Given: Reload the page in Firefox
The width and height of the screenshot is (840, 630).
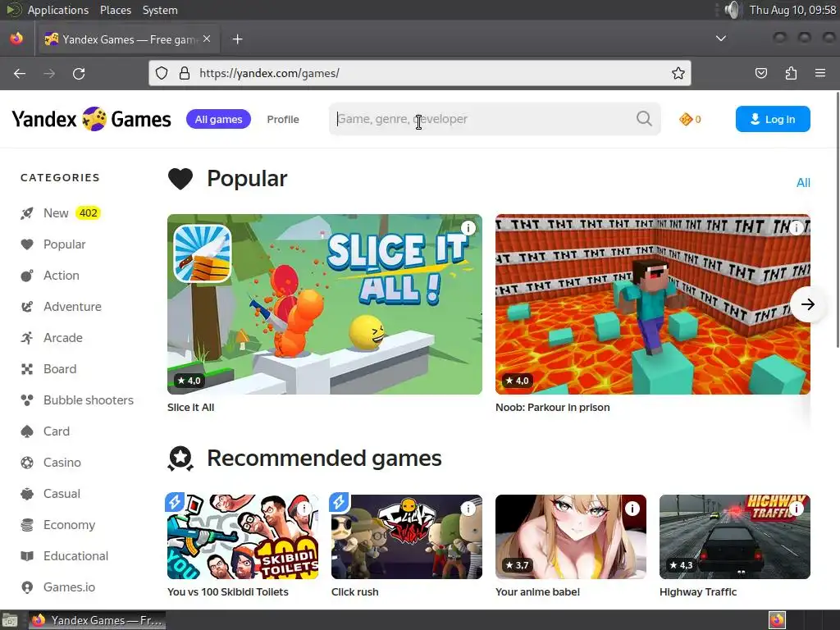Looking at the screenshot, I should tap(79, 73).
